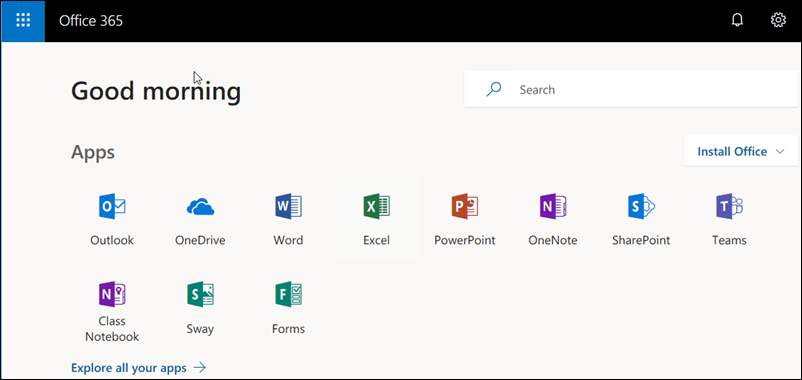802x380 pixels.
Task: Click the Sway text label
Action: tap(200, 329)
